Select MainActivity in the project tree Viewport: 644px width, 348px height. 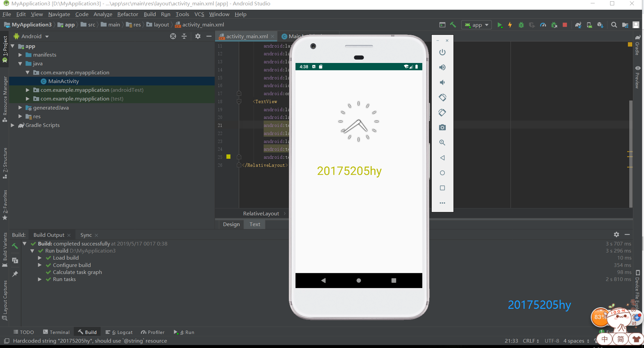pos(63,81)
